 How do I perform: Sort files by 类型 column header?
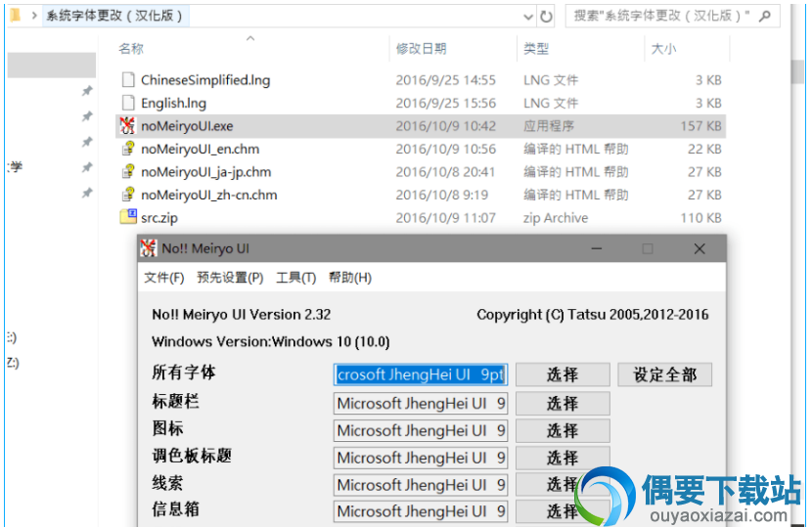coord(536,49)
